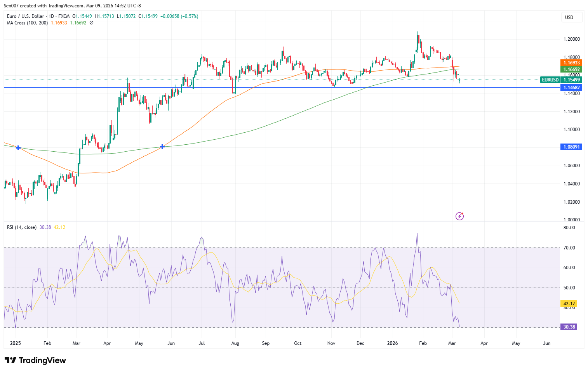This screenshot has width=588, height=372.
Task: Click the 2026 label on the time axis
Action: [x=392, y=343]
